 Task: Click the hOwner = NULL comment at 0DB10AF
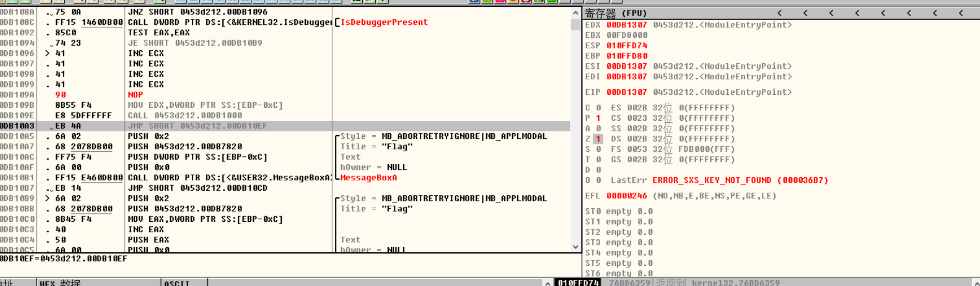pyautogui.click(x=374, y=167)
